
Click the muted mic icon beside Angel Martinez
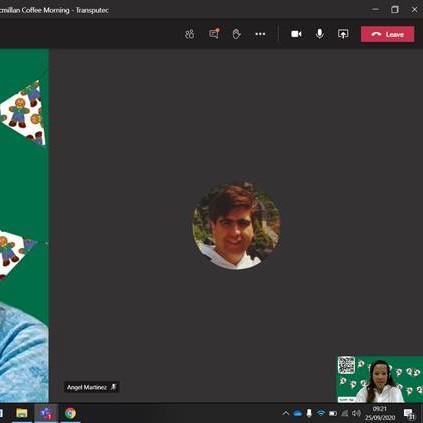(113, 387)
